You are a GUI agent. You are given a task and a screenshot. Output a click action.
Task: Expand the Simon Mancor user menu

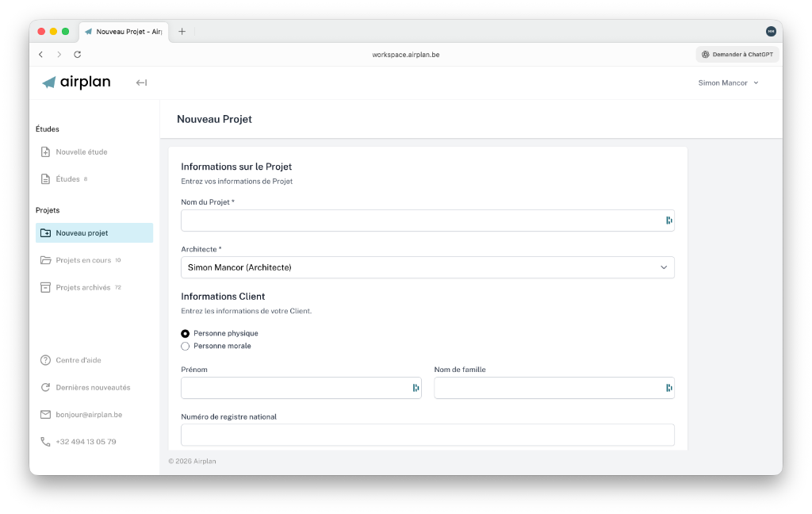tap(728, 83)
